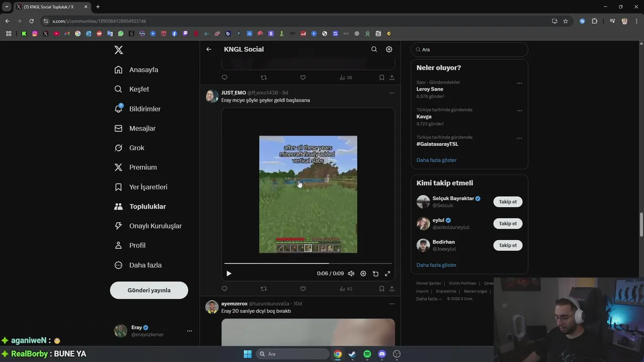Image resolution: width=644 pixels, height=362 pixels.
Task: Open Leroy Sane trend
Action: pos(430,89)
